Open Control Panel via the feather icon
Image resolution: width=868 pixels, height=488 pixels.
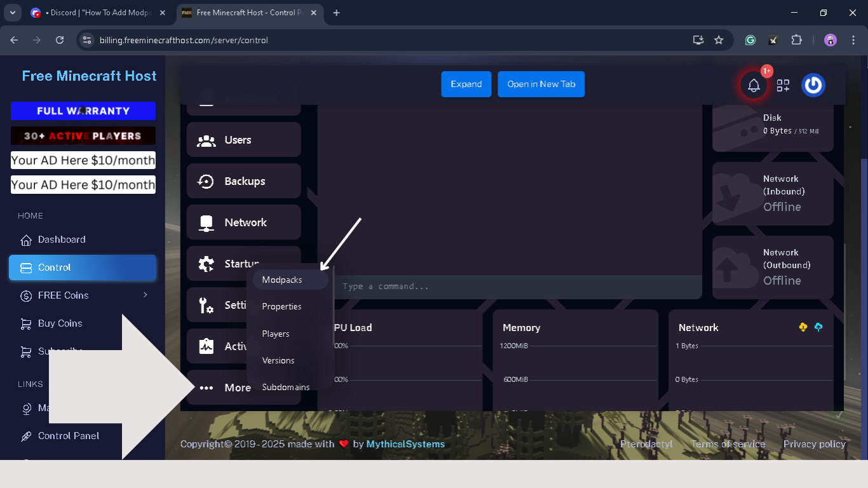click(26, 437)
